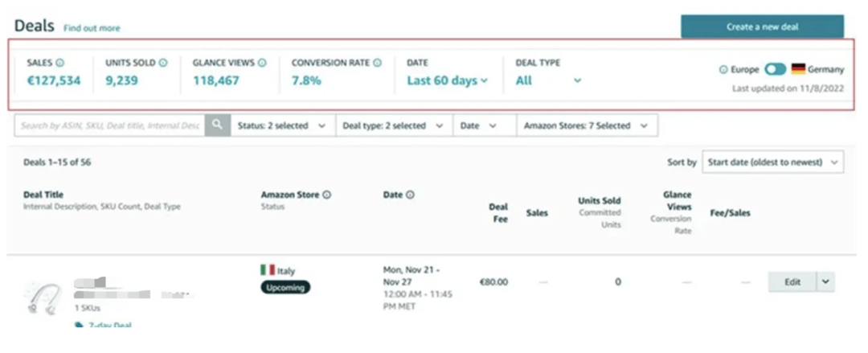Open the Sort by start date dropdown

(x=772, y=162)
